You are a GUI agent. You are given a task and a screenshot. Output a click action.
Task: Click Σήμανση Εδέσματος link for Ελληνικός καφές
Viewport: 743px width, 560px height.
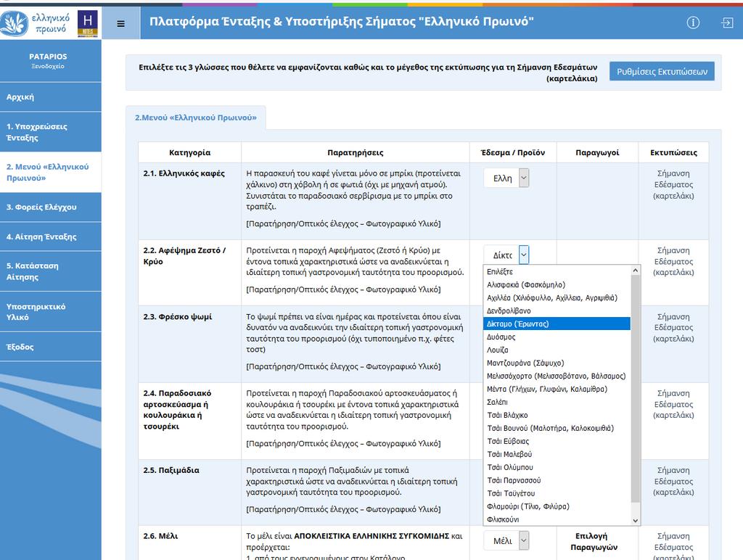click(673, 184)
